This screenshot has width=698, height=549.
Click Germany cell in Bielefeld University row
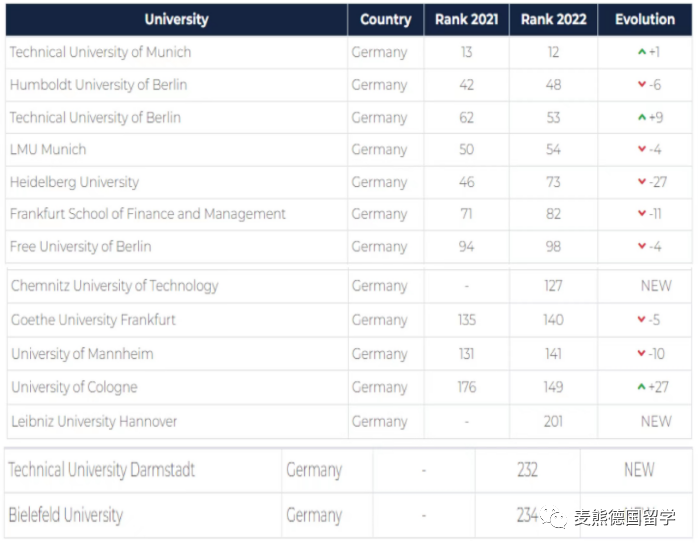click(x=314, y=515)
